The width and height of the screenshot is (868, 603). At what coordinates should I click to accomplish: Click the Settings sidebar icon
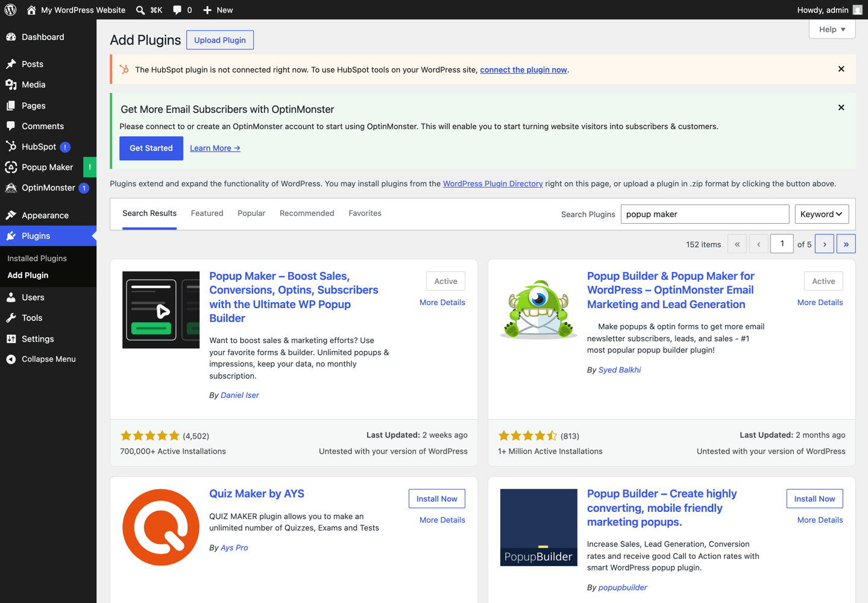11,339
